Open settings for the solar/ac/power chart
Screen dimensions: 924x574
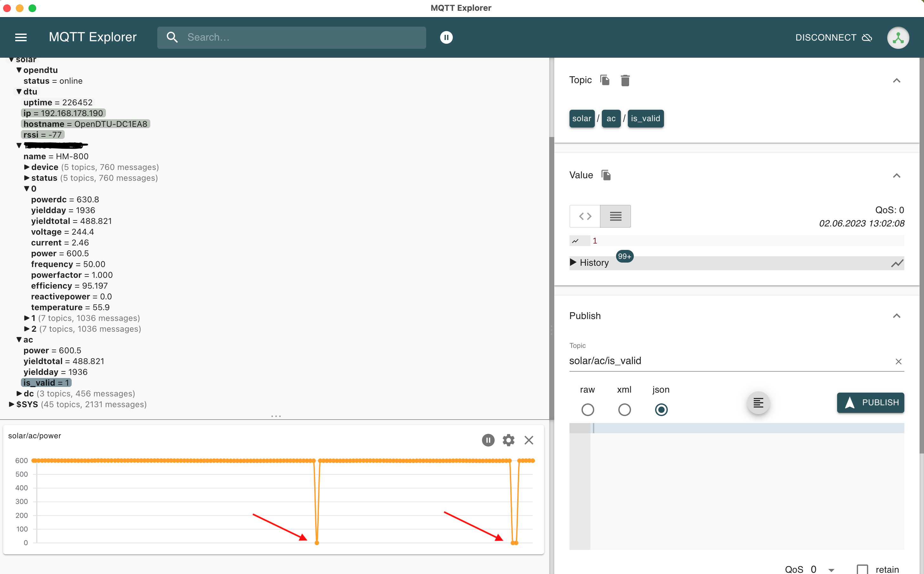(508, 440)
